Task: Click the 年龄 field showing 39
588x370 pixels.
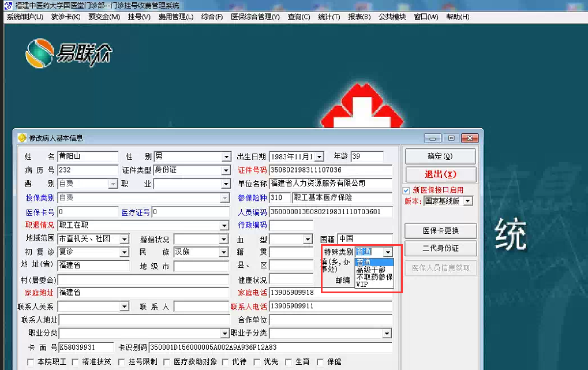Action: pos(367,156)
